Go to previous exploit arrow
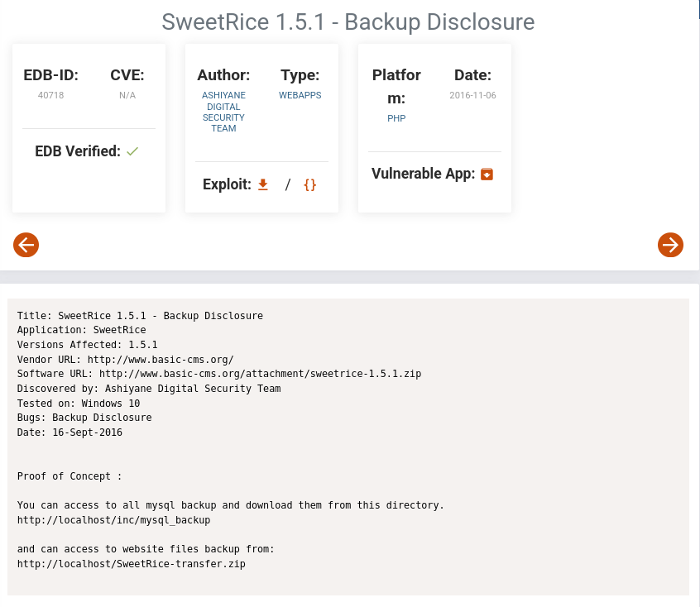This screenshot has width=700, height=607. (x=26, y=245)
